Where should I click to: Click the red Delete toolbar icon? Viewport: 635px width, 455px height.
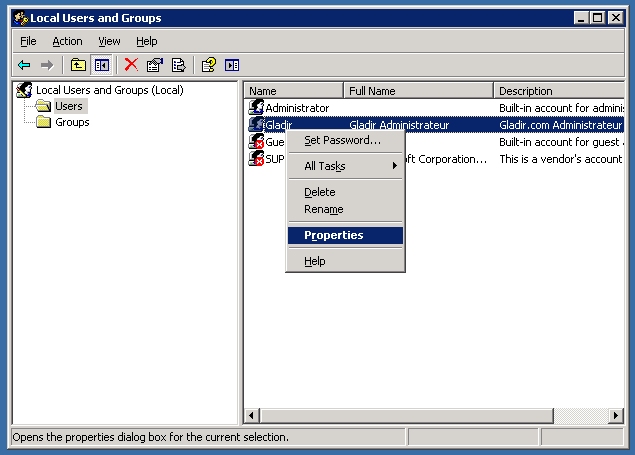[x=130, y=65]
